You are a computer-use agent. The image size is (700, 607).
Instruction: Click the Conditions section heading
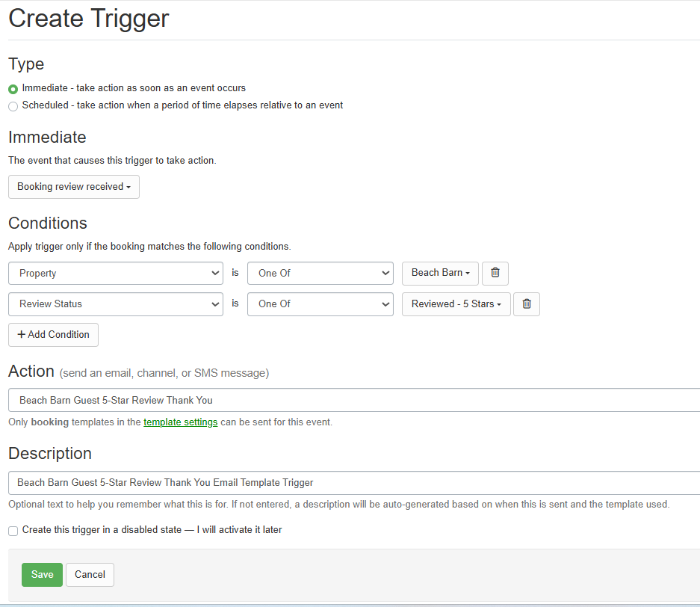tap(48, 224)
